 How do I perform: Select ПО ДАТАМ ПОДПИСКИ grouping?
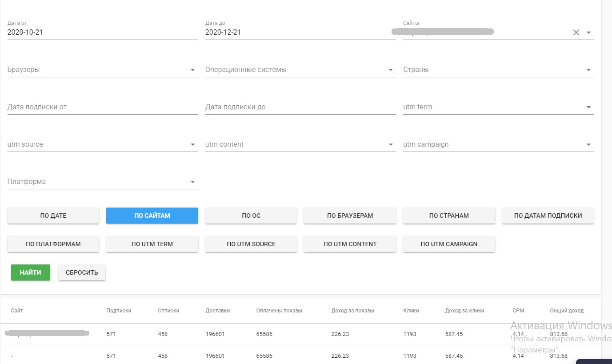[548, 216]
